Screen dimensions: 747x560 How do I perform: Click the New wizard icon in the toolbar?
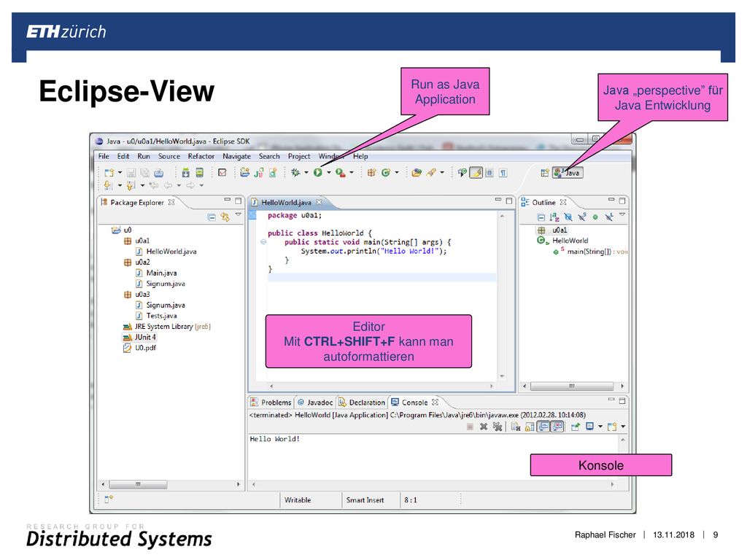point(109,172)
